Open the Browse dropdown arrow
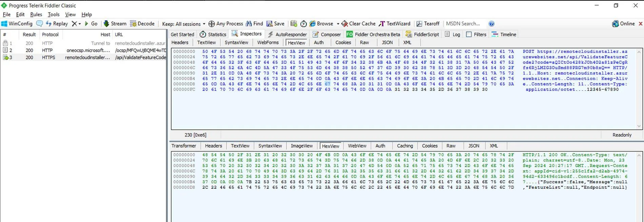This screenshot has height=222, width=644. click(x=338, y=24)
